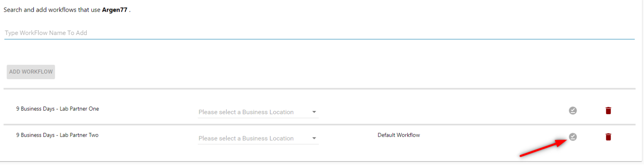Screen dimensions: 644x168
Task: Expand Lab Partner One location dropdown arrow
Action: (x=314, y=112)
